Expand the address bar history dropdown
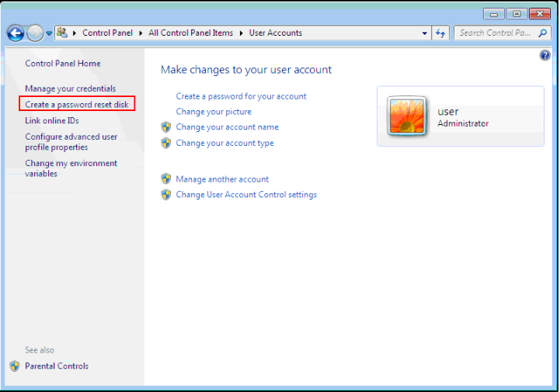The height and width of the screenshot is (392, 560). click(424, 33)
